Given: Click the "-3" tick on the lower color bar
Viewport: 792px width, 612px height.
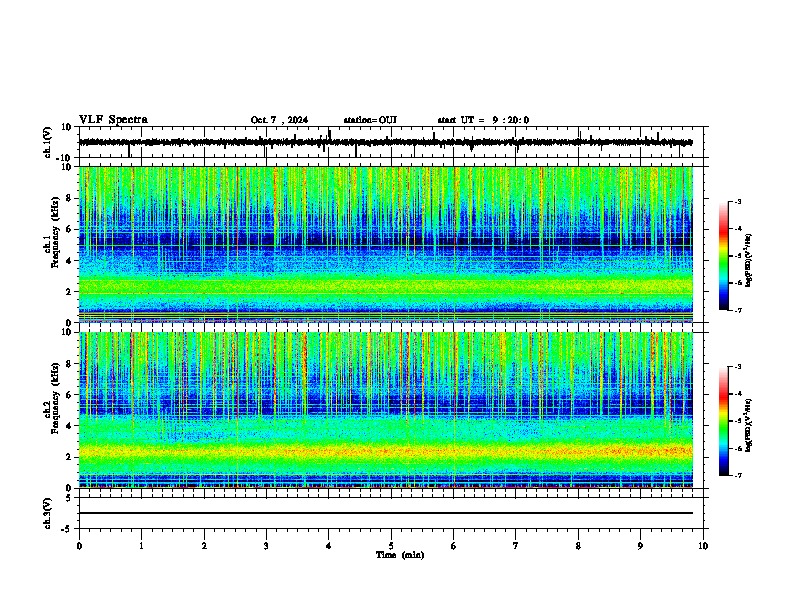Looking at the screenshot, I should [737, 367].
